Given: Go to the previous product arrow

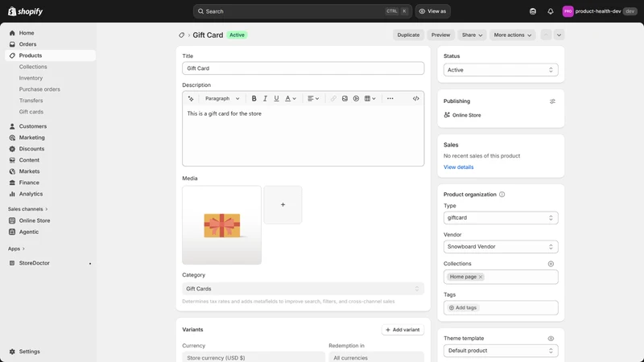Looking at the screenshot, I should click(x=546, y=35).
